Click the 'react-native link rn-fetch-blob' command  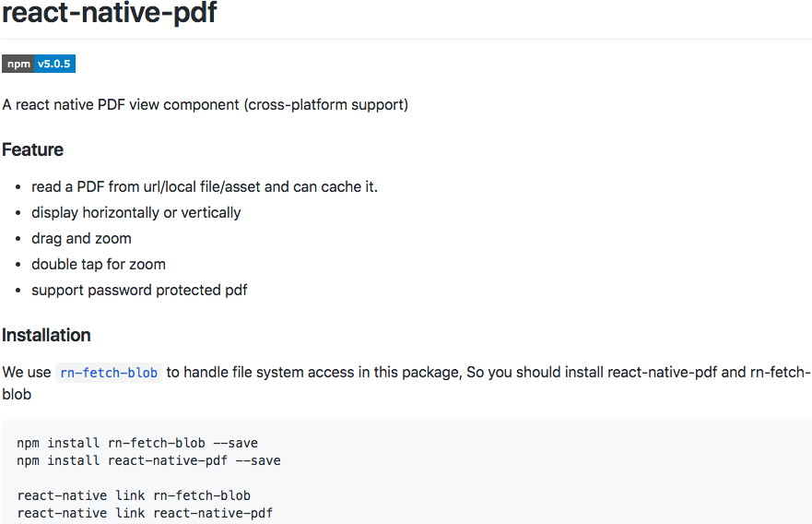point(134,496)
